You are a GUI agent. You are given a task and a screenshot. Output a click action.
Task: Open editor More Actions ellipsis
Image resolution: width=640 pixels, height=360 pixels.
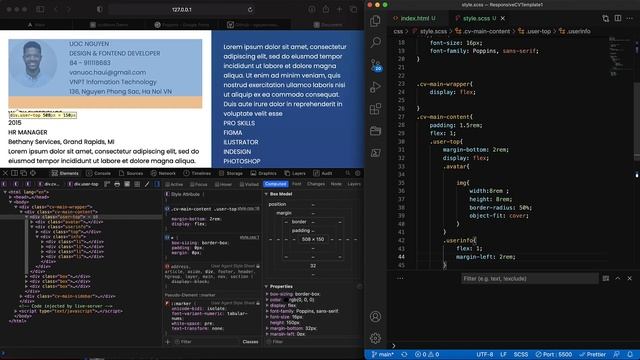(x=630, y=18)
